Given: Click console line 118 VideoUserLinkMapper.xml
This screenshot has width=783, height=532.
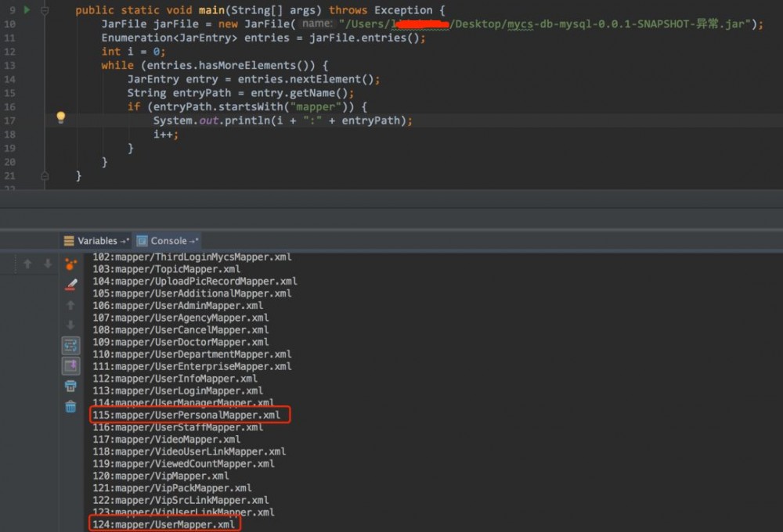Looking at the screenshot, I should pos(189,451).
